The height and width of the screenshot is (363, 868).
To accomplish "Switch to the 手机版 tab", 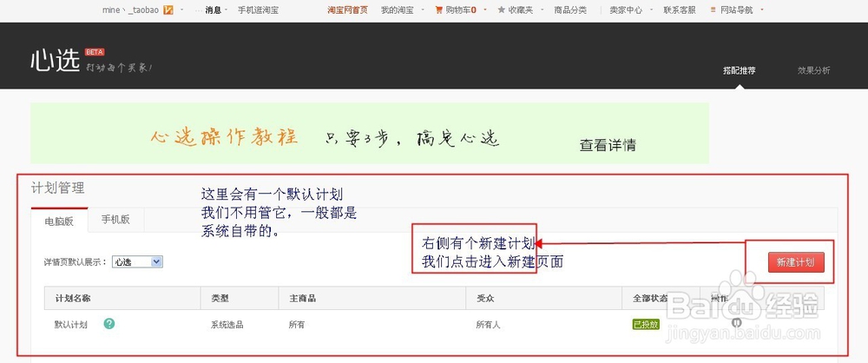I will tap(115, 220).
